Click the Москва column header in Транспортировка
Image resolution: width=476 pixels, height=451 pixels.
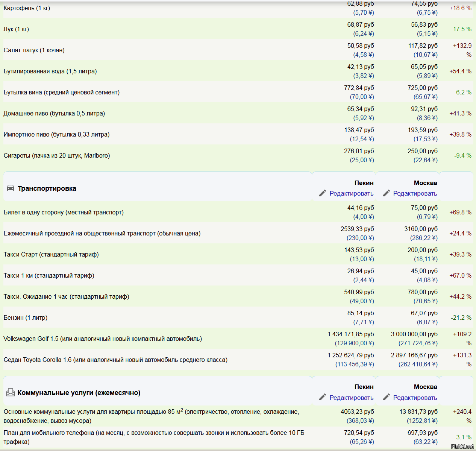click(x=425, y=183)
